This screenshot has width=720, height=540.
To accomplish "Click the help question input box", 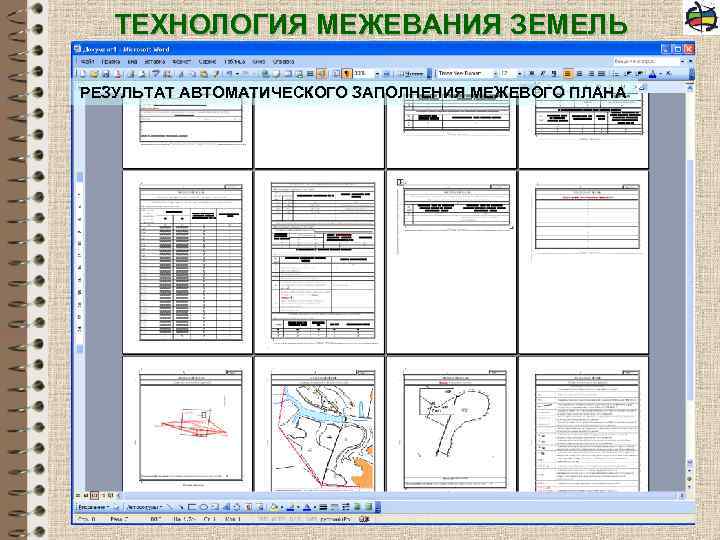I will coord(645,62).
